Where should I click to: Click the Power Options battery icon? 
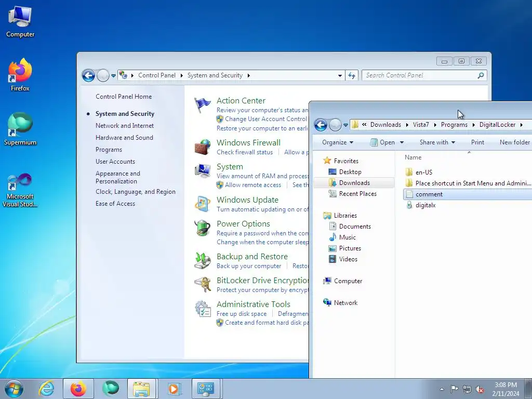click(202, 228)
